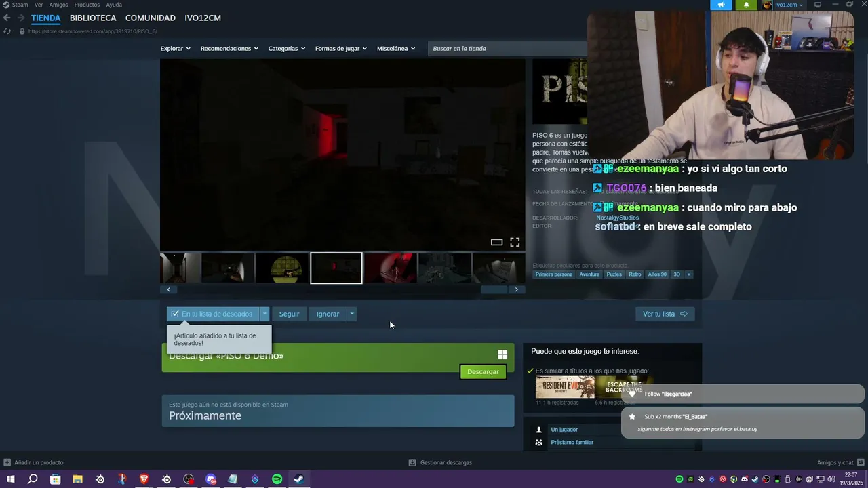Open the Ver menu

point(39,5)
